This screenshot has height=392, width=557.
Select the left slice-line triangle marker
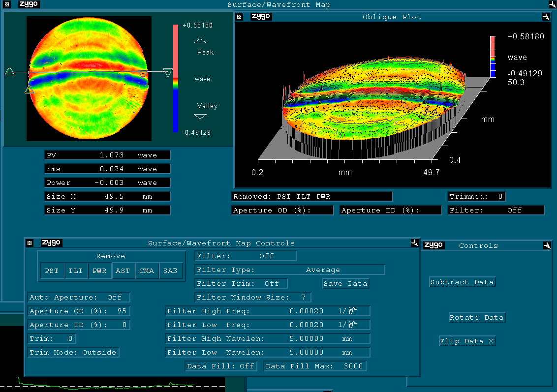[x=9, y=71]
